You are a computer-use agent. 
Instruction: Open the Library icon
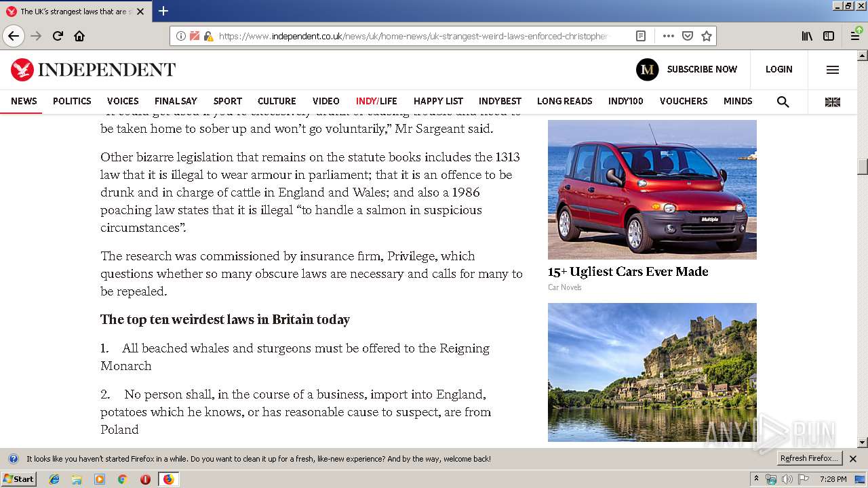807,36
